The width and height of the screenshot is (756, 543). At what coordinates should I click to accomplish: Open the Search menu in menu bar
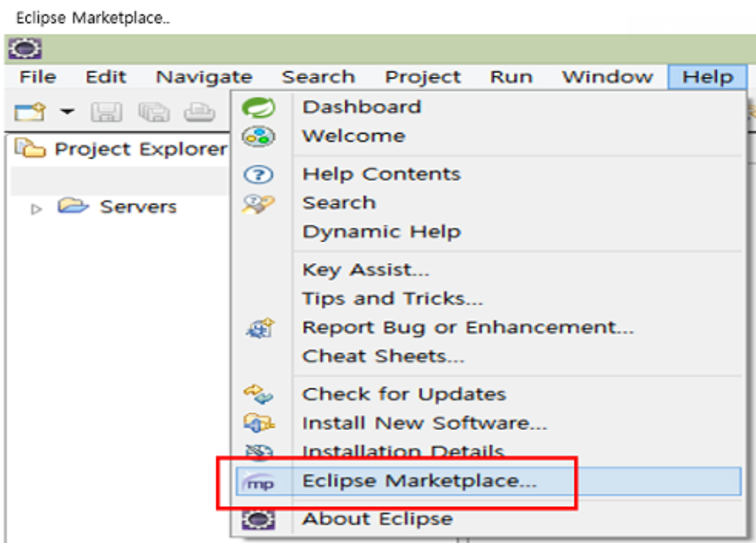click(x=318, y=77)
